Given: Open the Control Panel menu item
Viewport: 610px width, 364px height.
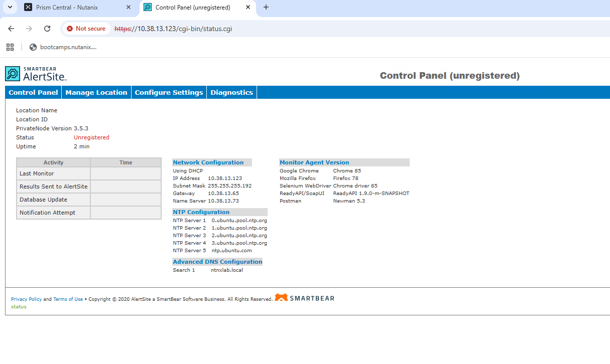Looking at the screenshot, I should tap(33, 92).
